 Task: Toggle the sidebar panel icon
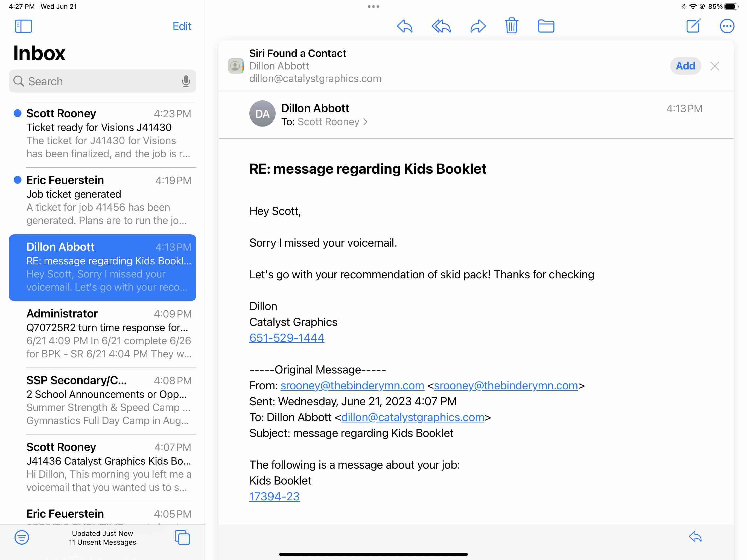23,26
